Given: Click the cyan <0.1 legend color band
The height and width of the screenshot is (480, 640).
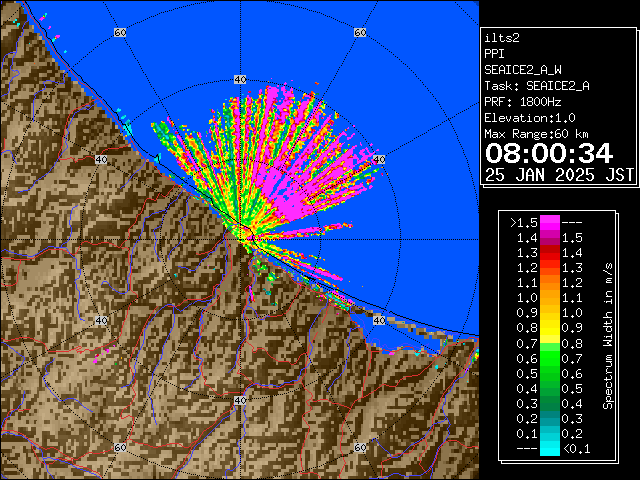Looking at the screenshot, I should click(x=550, y=449).
